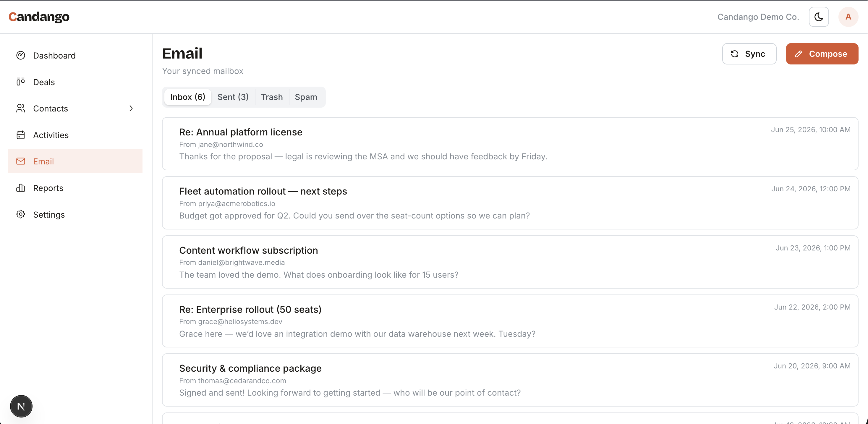Click the Dashboard gauge icon in sidebar
868x424 pixels.
(x=21, y=55)
